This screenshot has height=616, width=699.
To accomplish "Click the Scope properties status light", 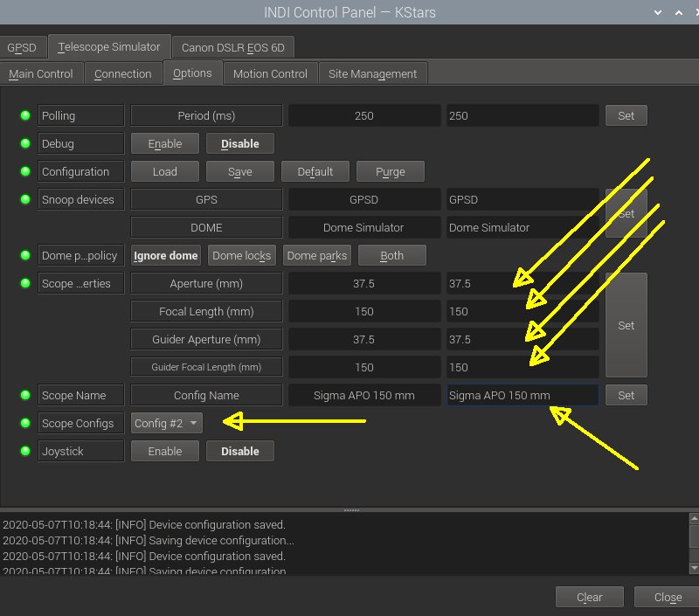I will [x=25, y=283].
